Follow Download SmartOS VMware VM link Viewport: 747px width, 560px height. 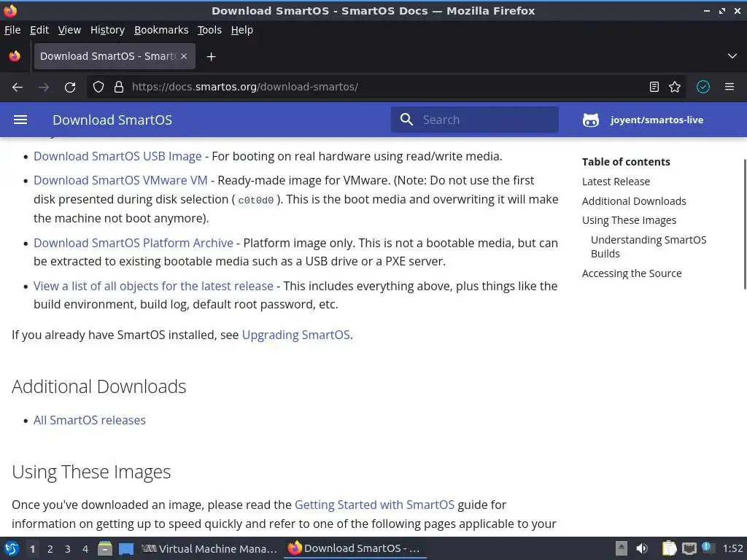click(x=120, y=181)
